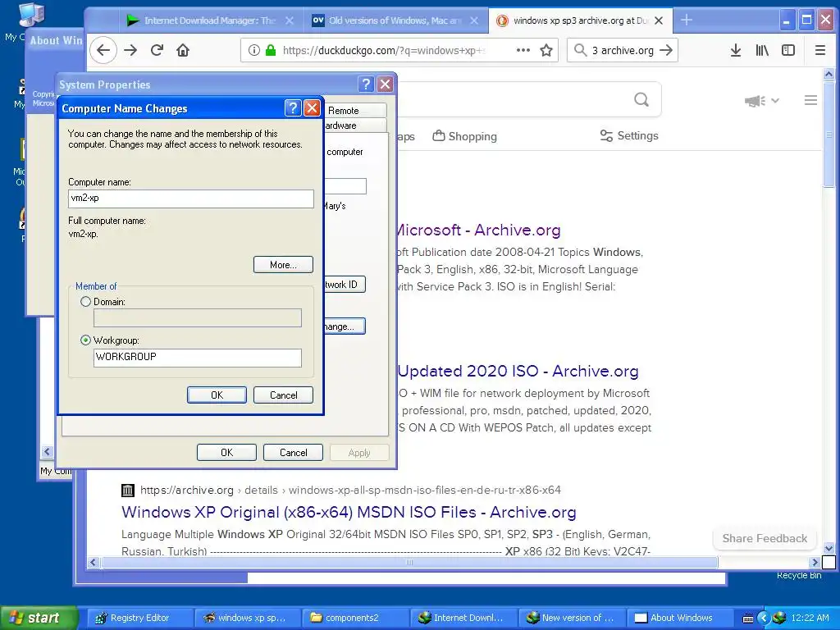The image size is (840, 630).
Task: Open a new tab with the plus icon
Action: 687,21
